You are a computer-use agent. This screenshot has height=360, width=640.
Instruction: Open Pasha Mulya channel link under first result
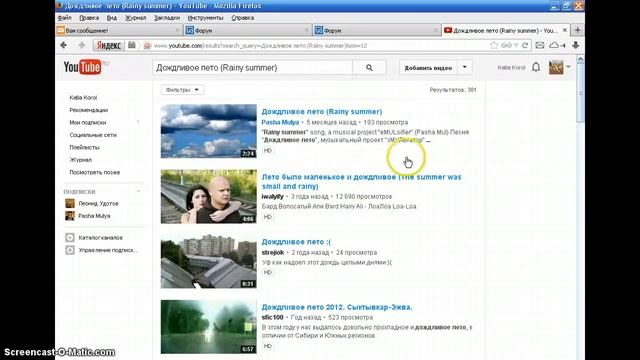tap(280, 122)
